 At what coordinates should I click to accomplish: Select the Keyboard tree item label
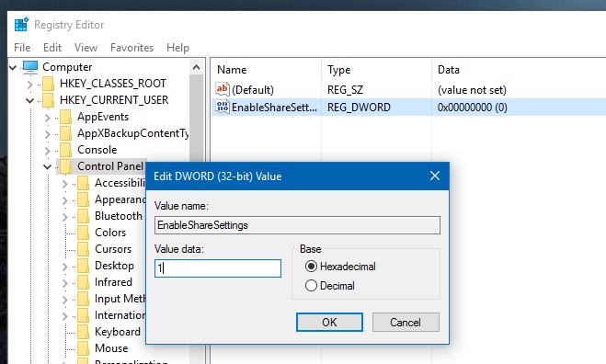click(118, 332)
